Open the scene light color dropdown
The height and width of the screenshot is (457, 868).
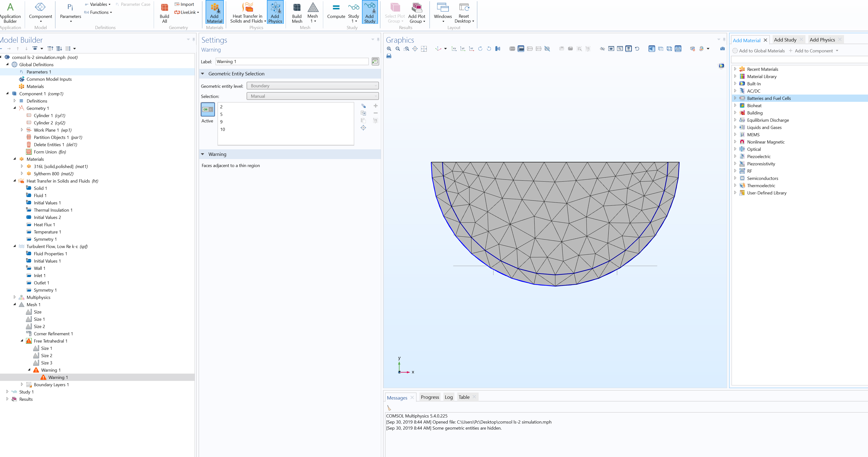click(708, 49)
